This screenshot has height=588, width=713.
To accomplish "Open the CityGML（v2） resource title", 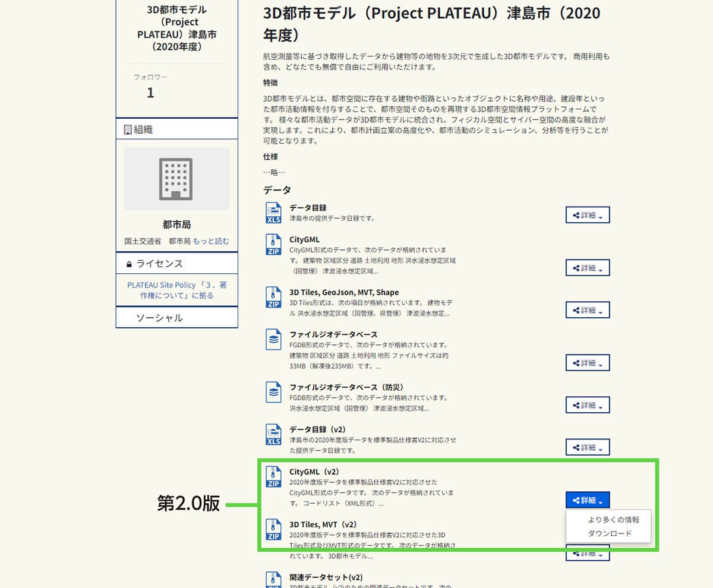I will click(x=314, y=472).
